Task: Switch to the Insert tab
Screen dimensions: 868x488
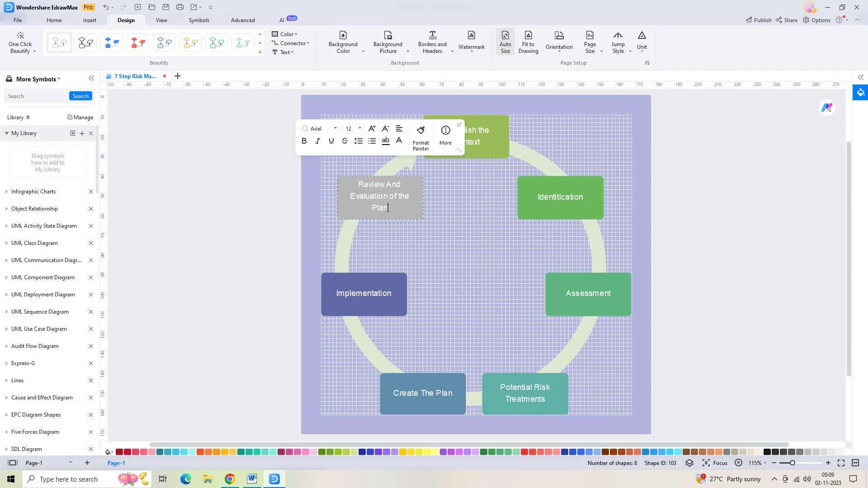Action: [90, 20]
